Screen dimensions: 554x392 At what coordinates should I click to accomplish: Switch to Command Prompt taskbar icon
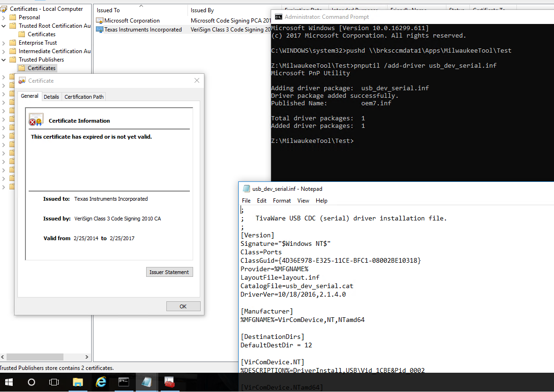pos(124,382)
